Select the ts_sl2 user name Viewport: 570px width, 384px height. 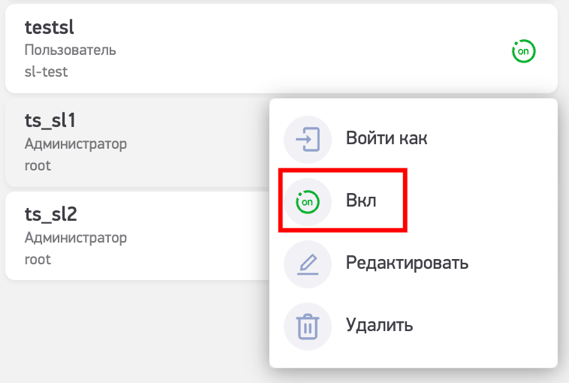point(51,214)
